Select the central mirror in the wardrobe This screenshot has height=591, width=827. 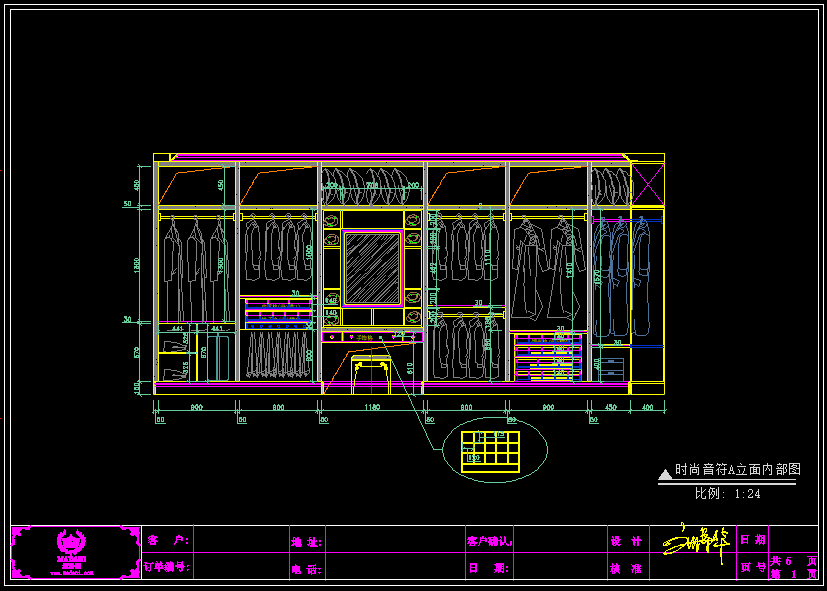click(372, 266)
